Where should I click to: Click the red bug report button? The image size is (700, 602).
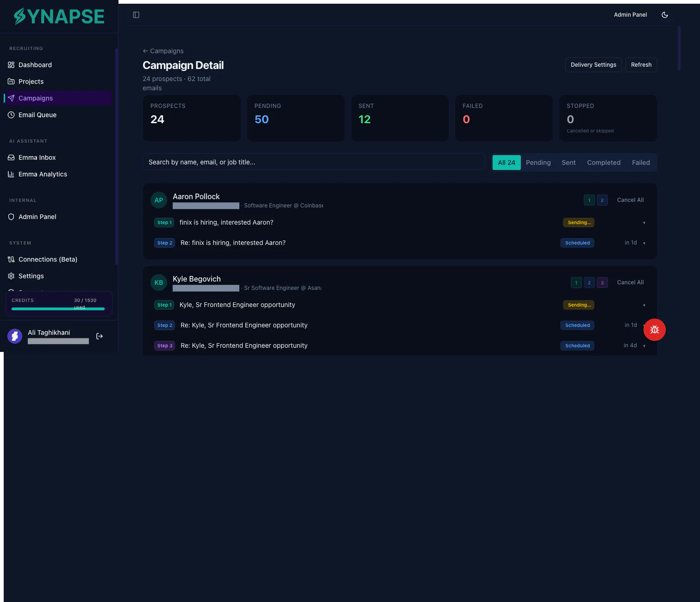coord(655,330)
